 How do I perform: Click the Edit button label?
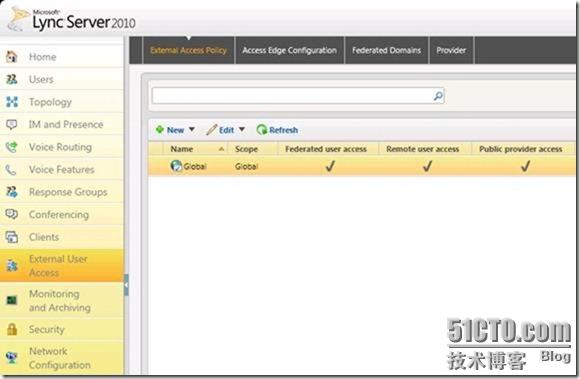coord(226,130)
